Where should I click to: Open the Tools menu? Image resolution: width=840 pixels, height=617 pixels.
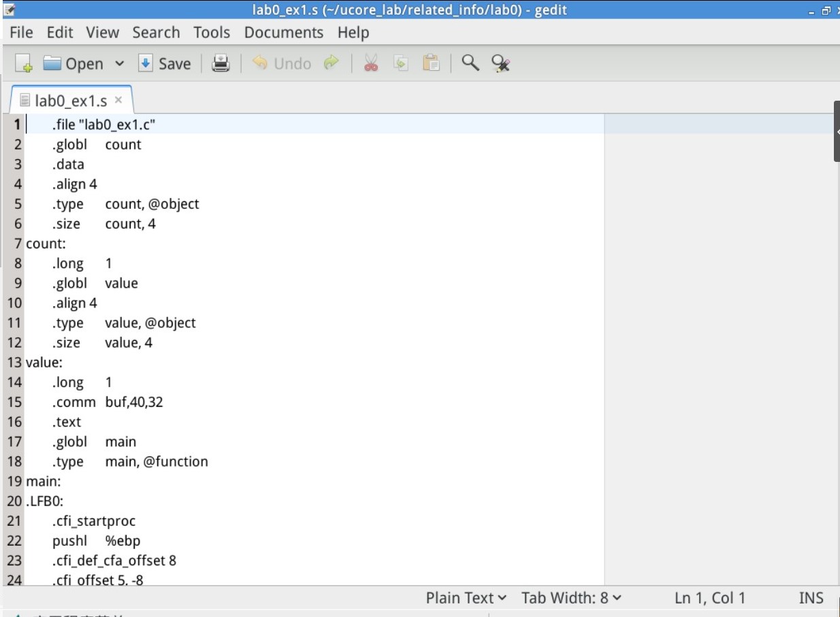pyautogui.click(x=212, y=33)
